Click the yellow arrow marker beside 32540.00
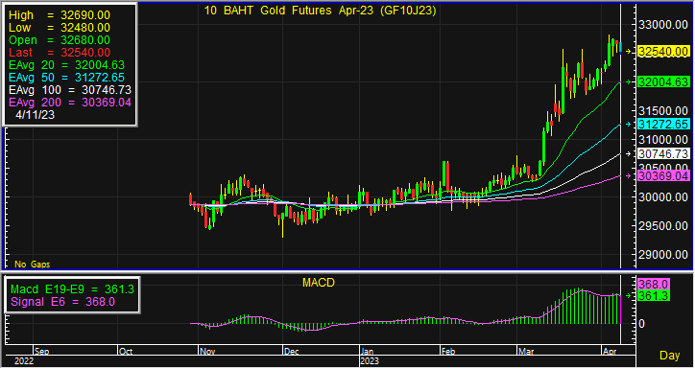 pos(628,52)
